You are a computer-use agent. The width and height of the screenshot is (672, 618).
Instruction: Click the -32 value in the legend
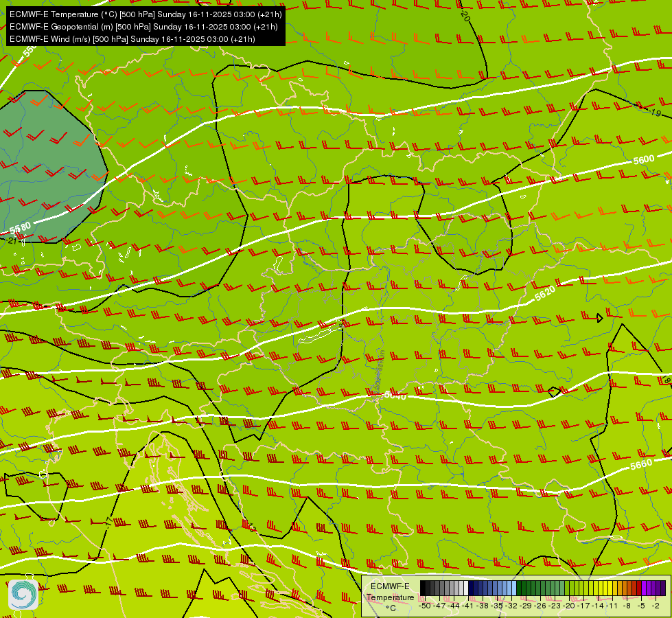(511, 606)
